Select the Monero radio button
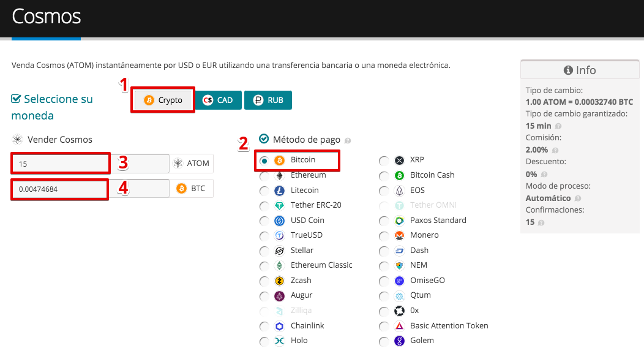 click(384, 236)
